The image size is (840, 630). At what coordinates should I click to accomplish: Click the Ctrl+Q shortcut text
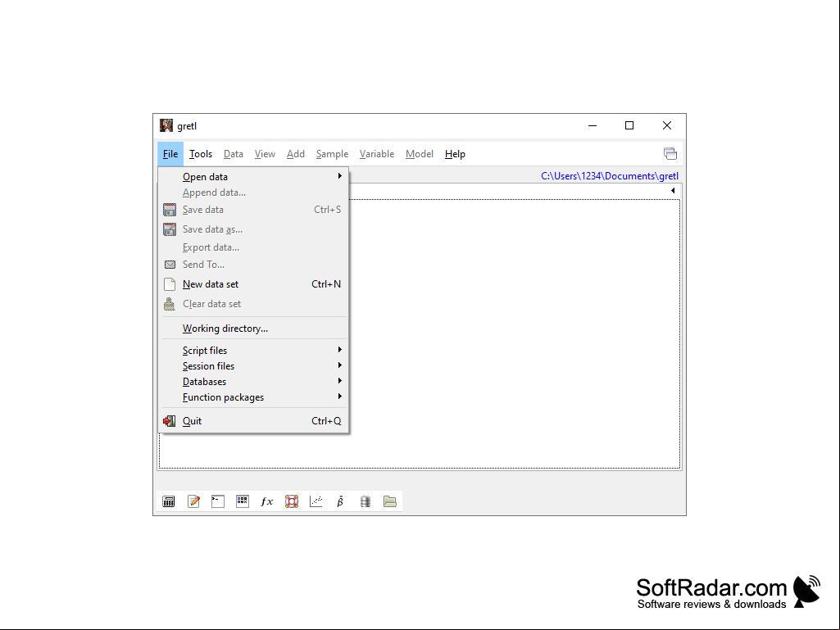pyautogui.click(x=326, y=421)
